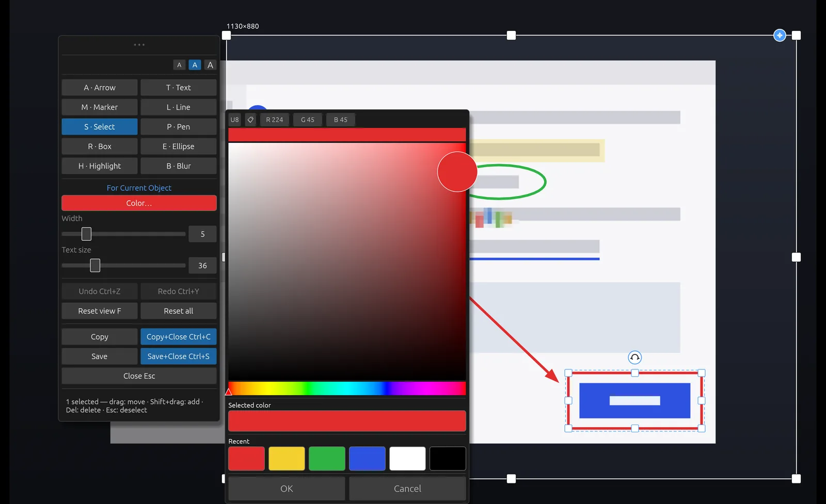826x504 pixels.
Task: Click the Close Esc button
Action: tap(139, 376)
